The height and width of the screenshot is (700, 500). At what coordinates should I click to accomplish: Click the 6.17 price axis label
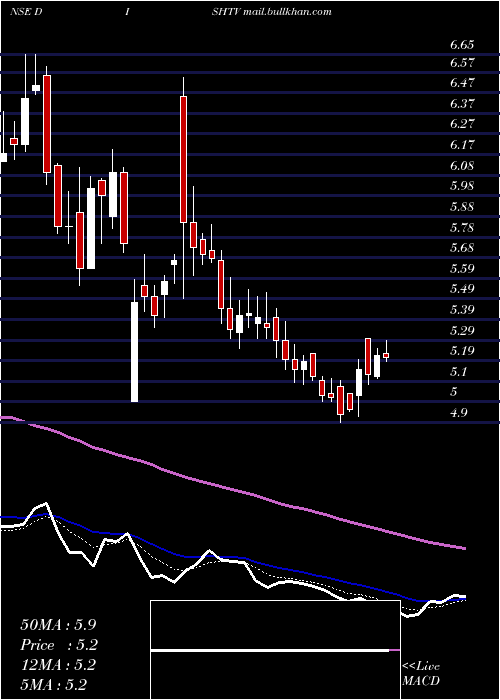coord(462,145)
